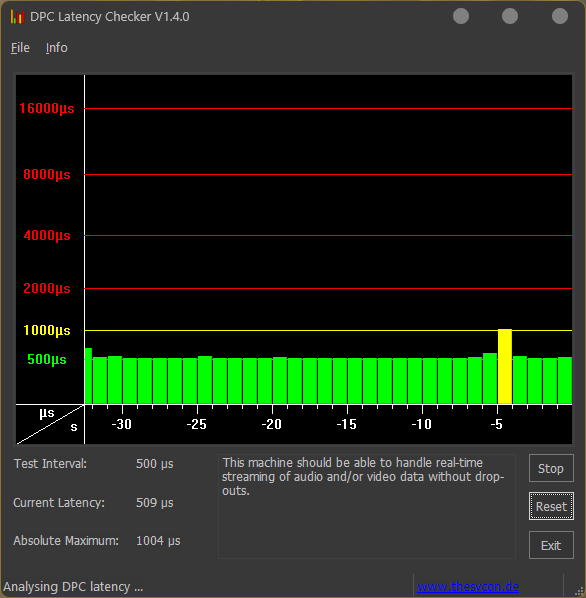The height and width of the screenshot is (598, 586).
Task: Click the Stop button
Action: (x=551, y=468)
